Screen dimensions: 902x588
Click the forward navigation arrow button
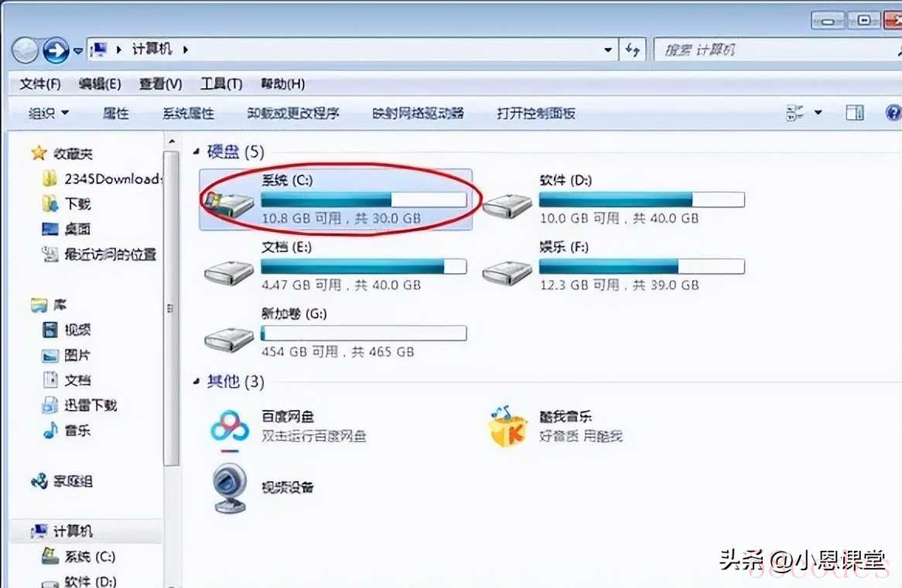pyautogui.click(x=56, y=50)
